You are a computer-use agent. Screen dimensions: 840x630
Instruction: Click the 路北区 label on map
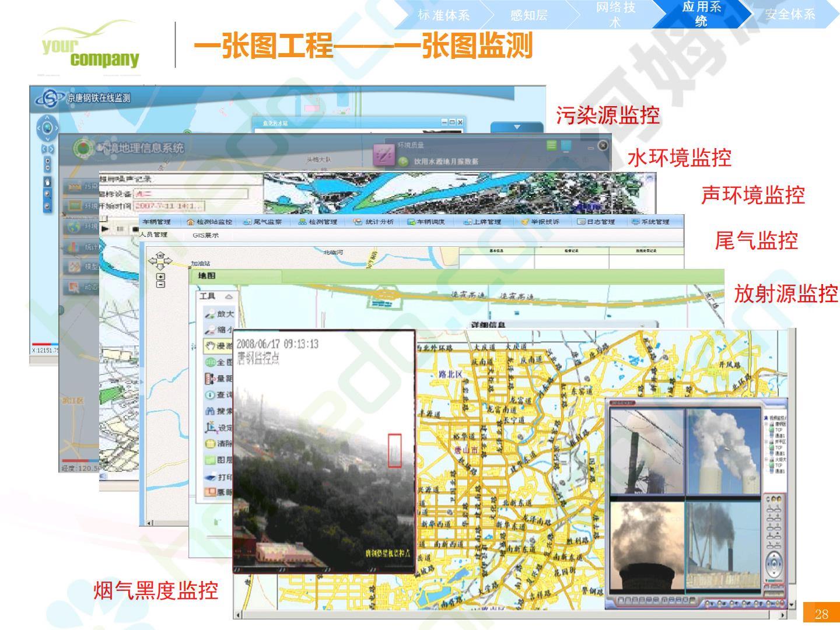450,374
